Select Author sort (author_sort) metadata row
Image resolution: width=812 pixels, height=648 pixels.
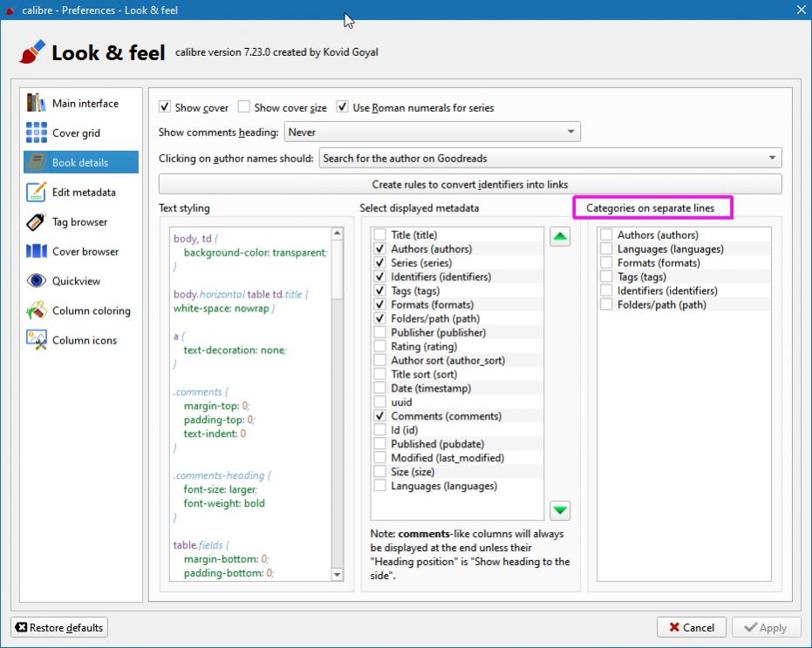(x=457, y=360)
